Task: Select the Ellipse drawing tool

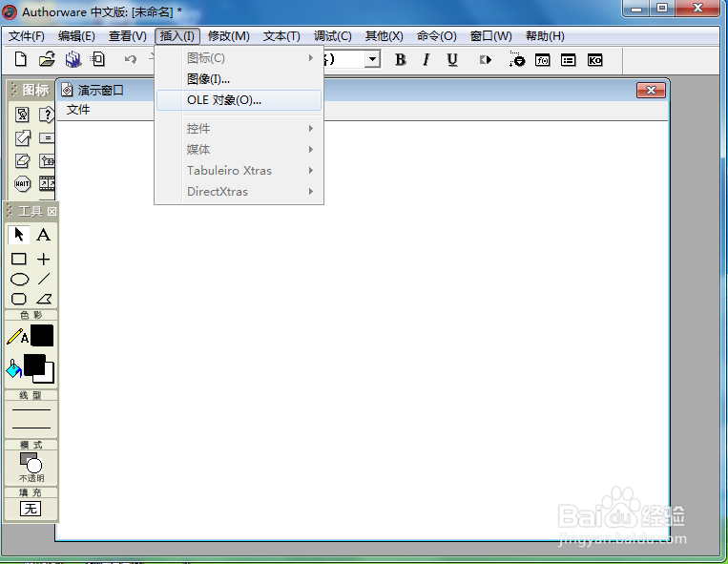Action: point(19,279)
